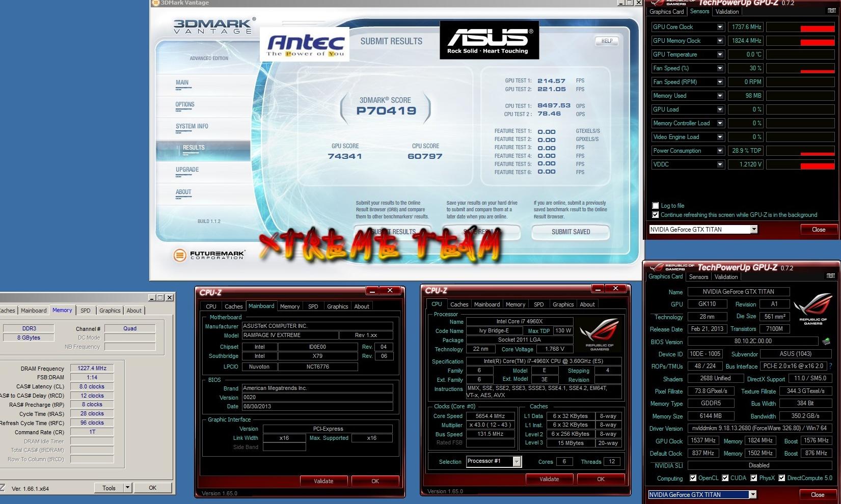Open the Power Consumption sensor dropdown

tap(720, 151)
